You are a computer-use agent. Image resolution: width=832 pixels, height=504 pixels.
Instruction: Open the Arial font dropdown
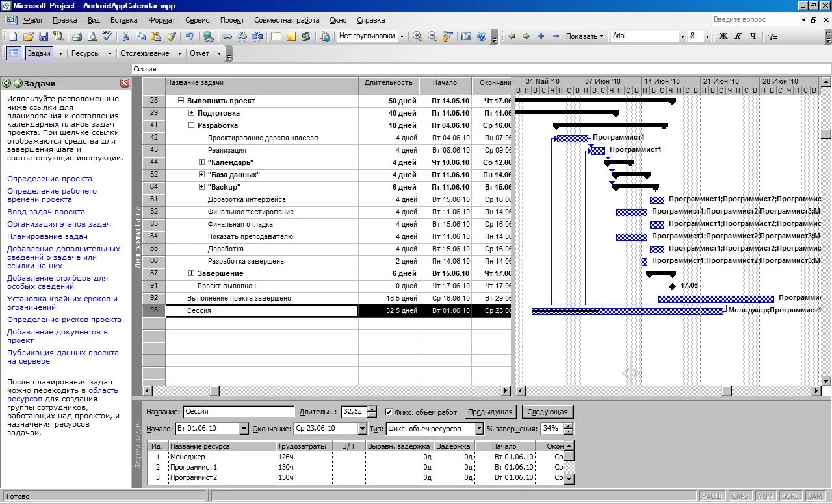coord(681,36)
